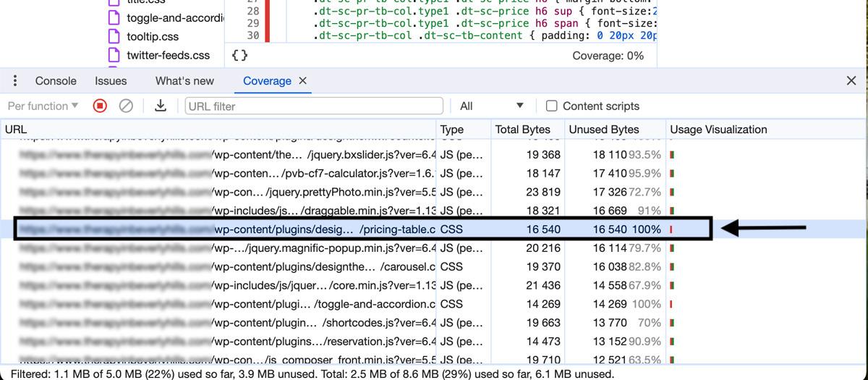The height and width of the screenshot is (380, 868).
Task: Pretty print curly braces button
Action: 240,55
